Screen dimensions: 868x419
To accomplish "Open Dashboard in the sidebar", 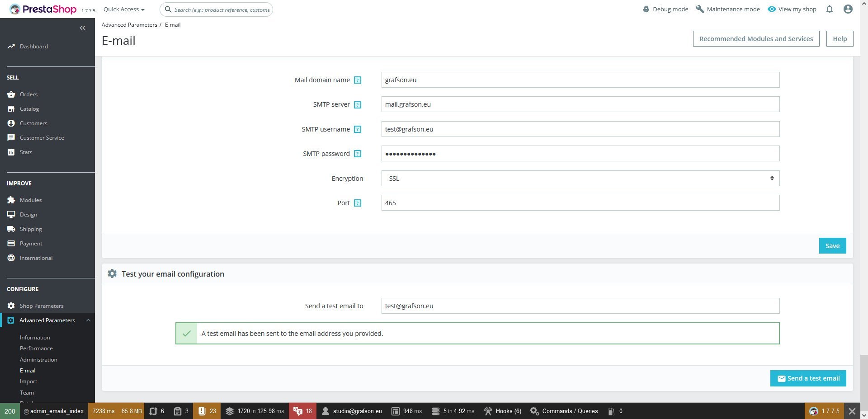I will click(x=33, y=47).
